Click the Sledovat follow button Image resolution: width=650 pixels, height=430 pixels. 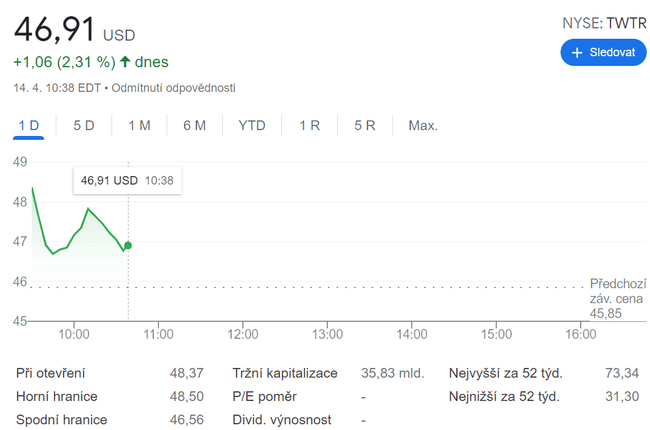pos(603,52)
